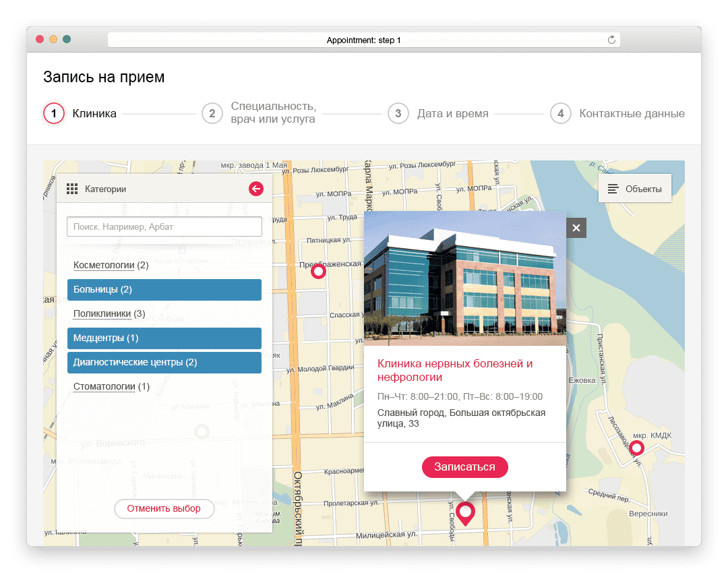The height and width of the screenshot is (573, 728).
Task: Click the Отменить выбор button
Action: tap(164, 508)
